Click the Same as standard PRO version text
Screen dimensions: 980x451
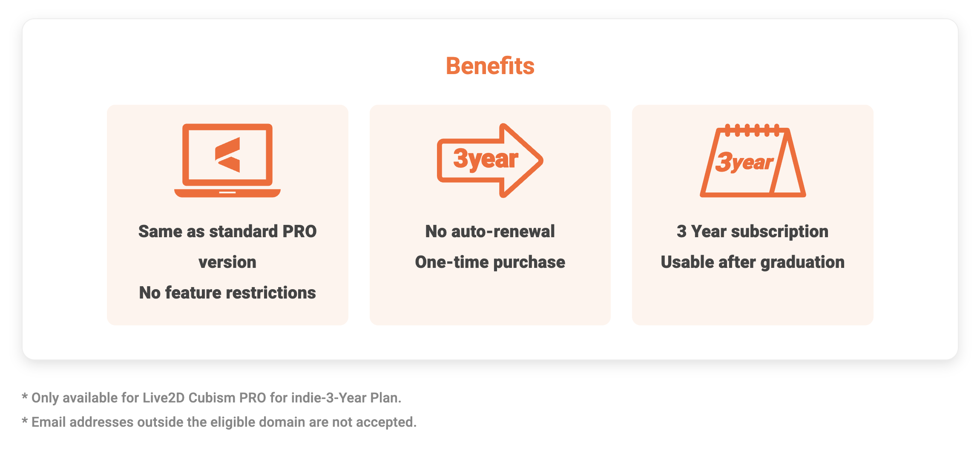[227, 247]
